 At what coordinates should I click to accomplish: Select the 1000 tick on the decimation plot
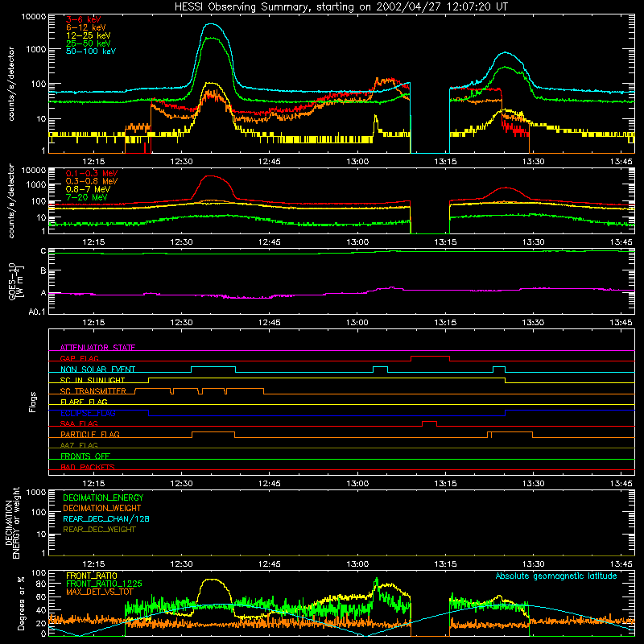(x=36, y=493)
